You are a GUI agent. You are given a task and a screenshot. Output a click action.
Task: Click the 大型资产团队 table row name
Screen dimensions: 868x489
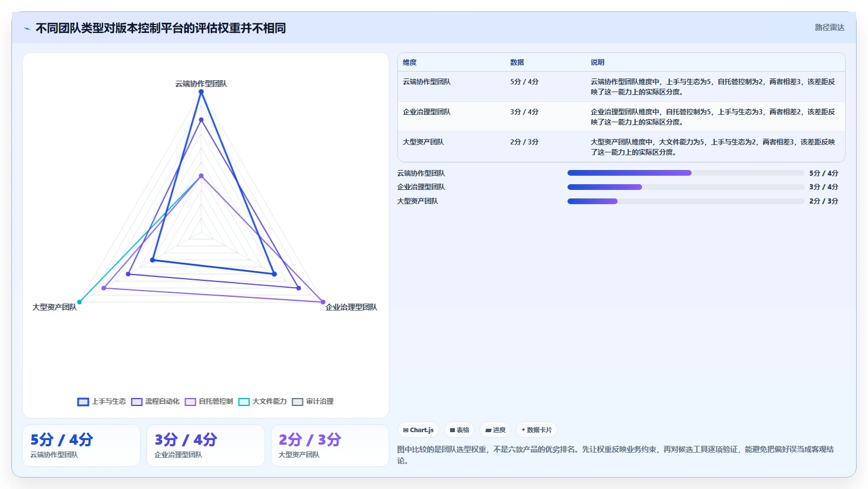(423, 142)
